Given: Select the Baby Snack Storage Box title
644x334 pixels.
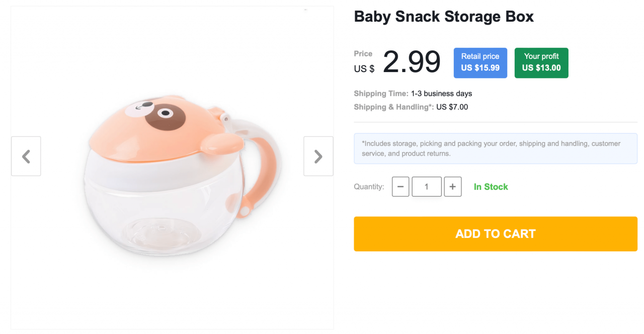Looking at the screenshot, I should (444, 17).
